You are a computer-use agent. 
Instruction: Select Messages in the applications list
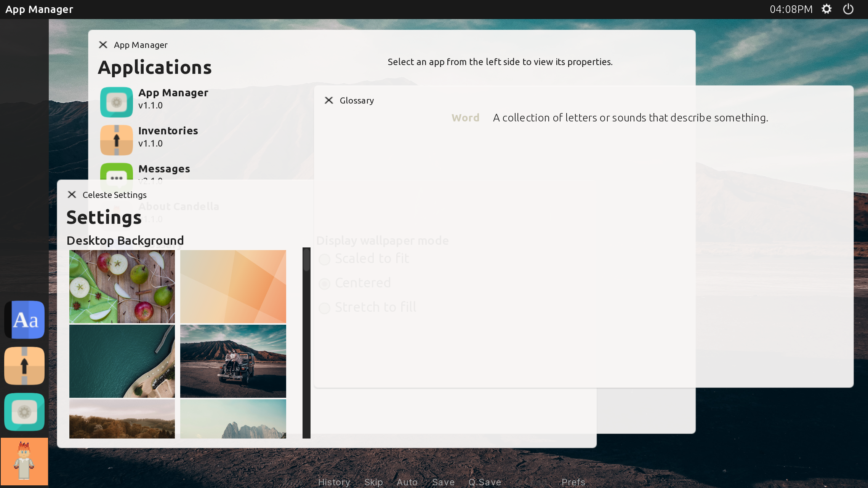click(x=164, y=169)
